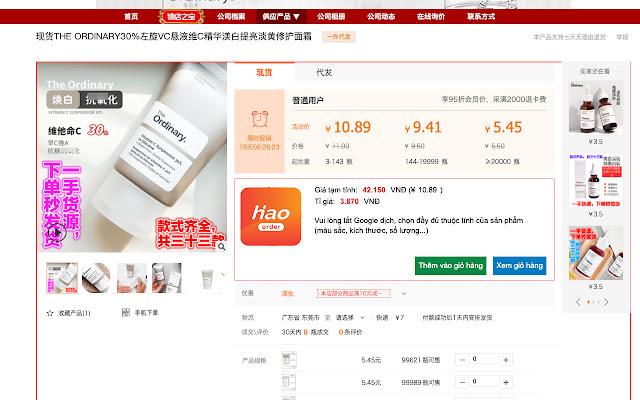Click the 本产品支持七天无理由退货 notice
This screenshot has width=640, height=400.
coord(569,37)
